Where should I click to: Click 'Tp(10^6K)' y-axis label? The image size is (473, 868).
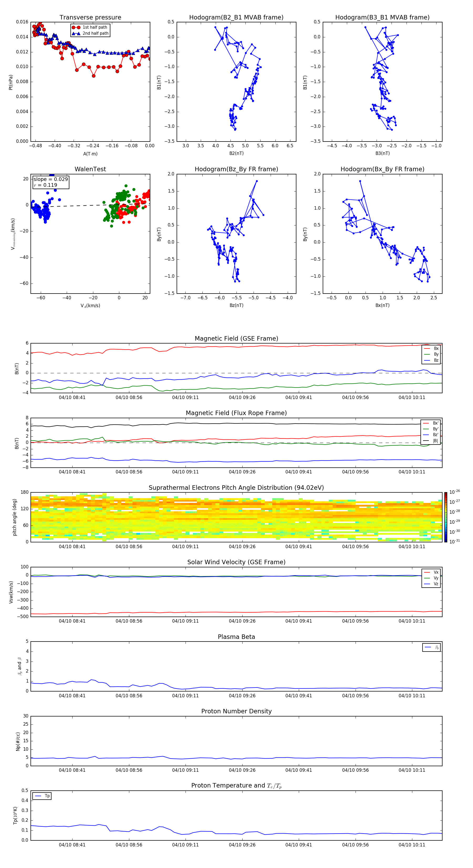(15, 815)
